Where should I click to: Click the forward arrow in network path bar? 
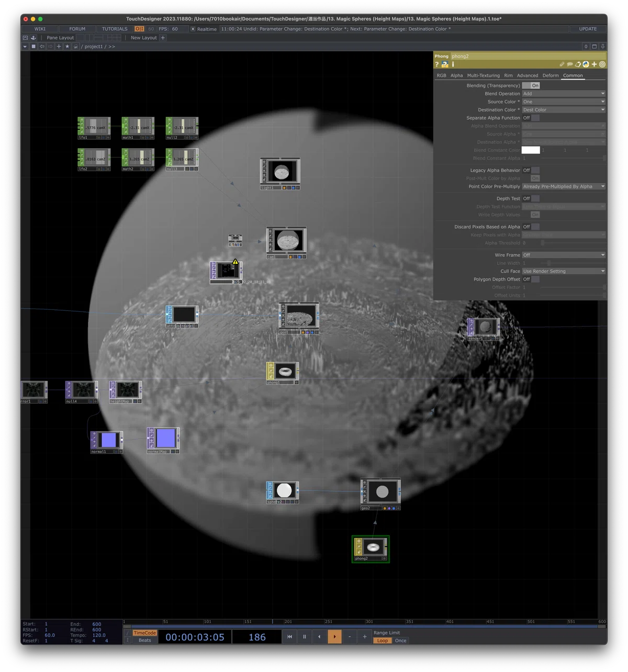point(50,47)
